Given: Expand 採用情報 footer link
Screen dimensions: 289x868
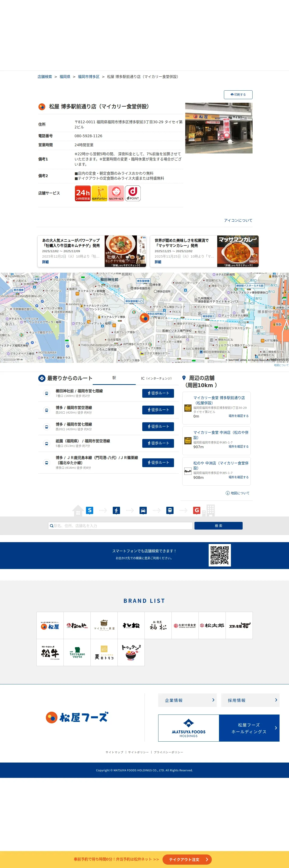Looking at the screenshot, I should tap(250, 700).
